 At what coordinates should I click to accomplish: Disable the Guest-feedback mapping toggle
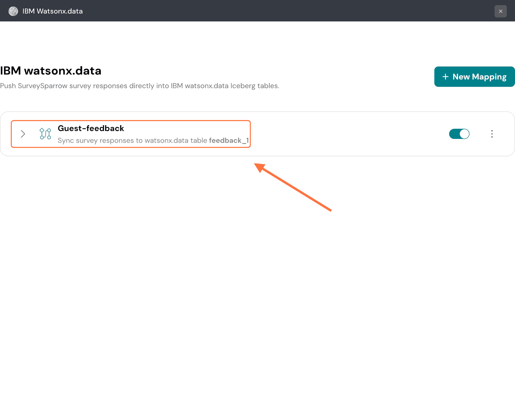[x=459, y=134]
